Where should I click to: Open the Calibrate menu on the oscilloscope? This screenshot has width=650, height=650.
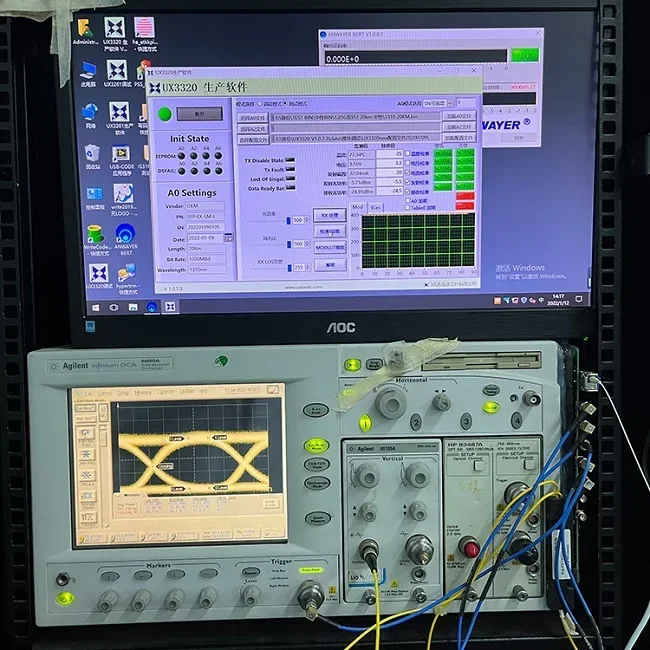(x=166, y=392)
